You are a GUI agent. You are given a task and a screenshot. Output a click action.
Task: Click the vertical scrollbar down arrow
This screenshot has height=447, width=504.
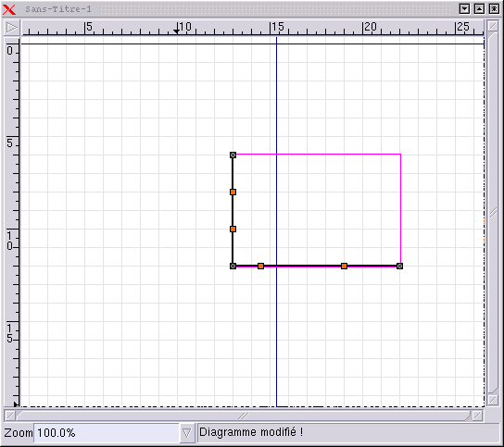pos(493,400)
